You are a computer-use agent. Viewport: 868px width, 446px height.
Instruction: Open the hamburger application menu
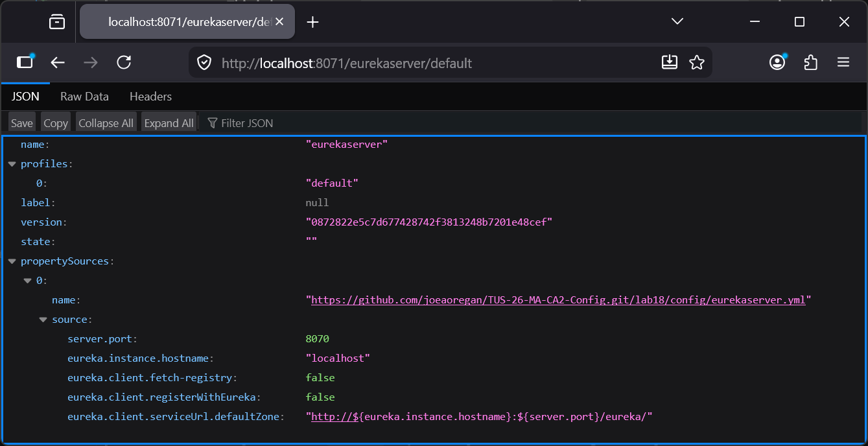(843, 62)
